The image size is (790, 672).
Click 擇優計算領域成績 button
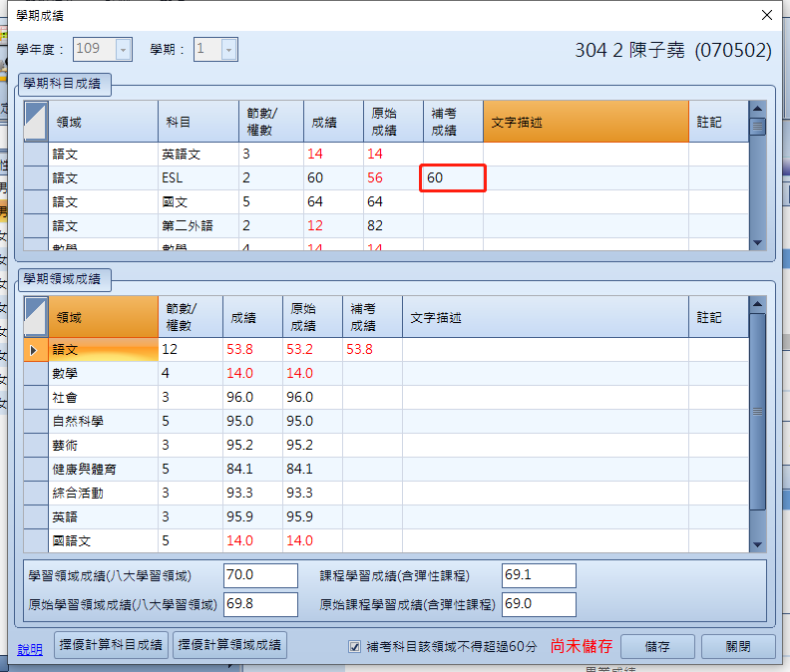[229, 645]
